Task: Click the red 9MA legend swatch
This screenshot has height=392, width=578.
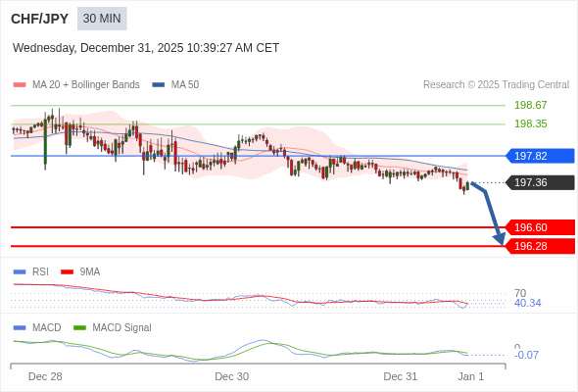Action: pyautogui.click(x=67, y=272)
